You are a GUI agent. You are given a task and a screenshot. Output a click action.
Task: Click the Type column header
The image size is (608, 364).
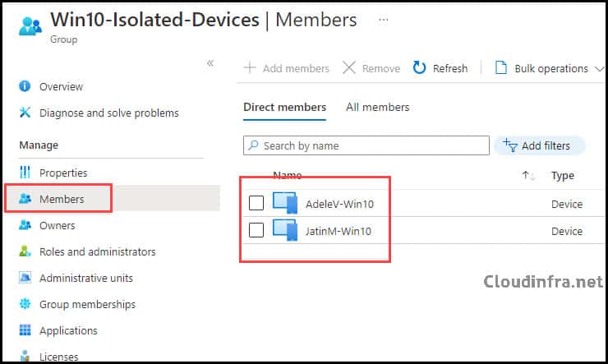[563, 176]
